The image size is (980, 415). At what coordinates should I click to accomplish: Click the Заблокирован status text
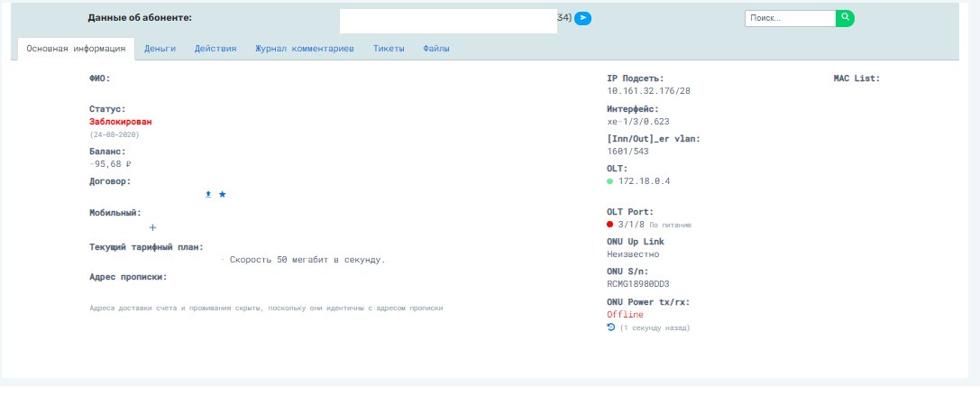coord(121,122)
